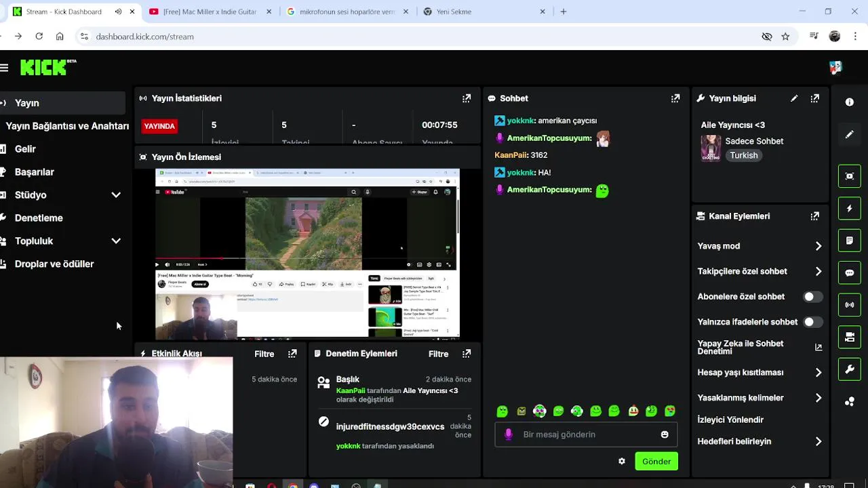
Task: Click the pencil icon in right sidebar
Action: (x=850, y=134)
